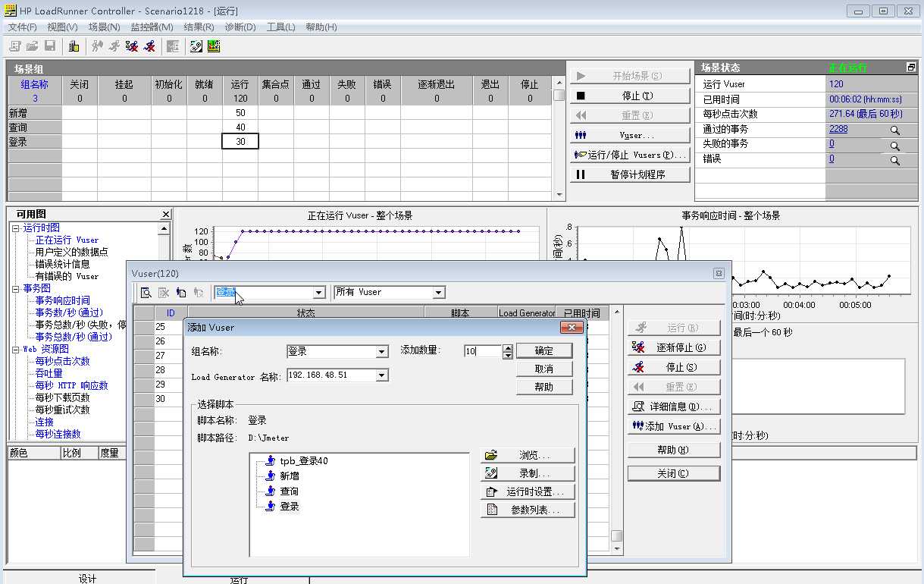Open the 文件(F) menu

[x=22, y=27]
